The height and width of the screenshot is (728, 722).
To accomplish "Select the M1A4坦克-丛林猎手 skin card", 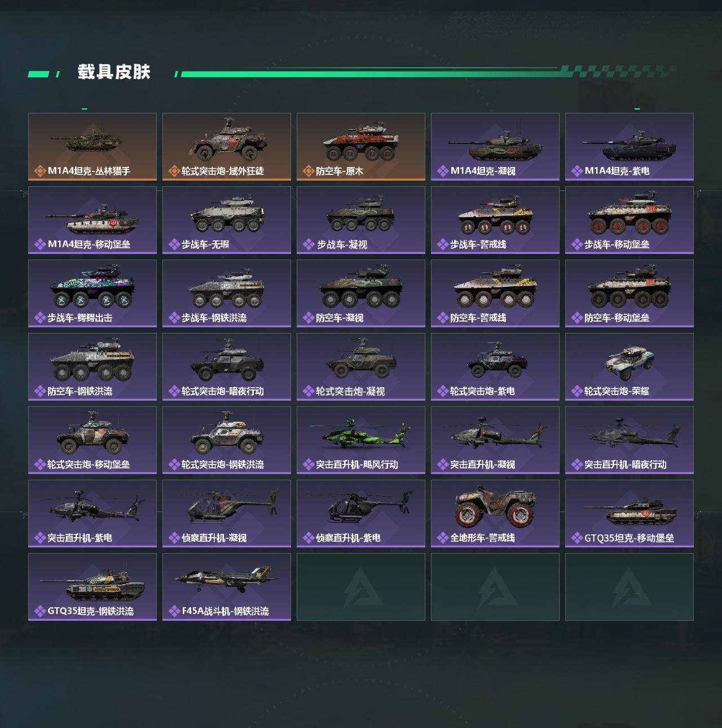I will (93, 147).
